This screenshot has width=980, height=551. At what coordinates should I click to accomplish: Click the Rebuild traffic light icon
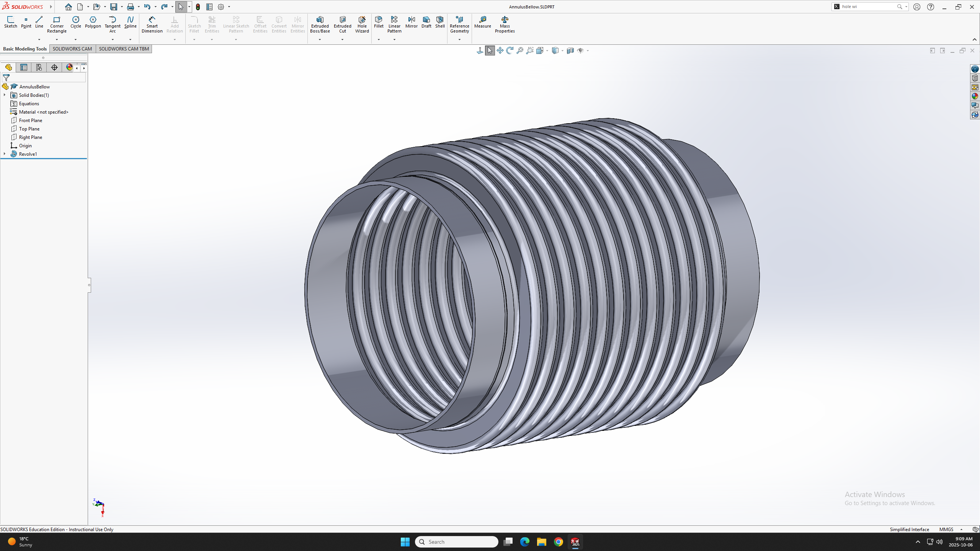tap(198, 7)
